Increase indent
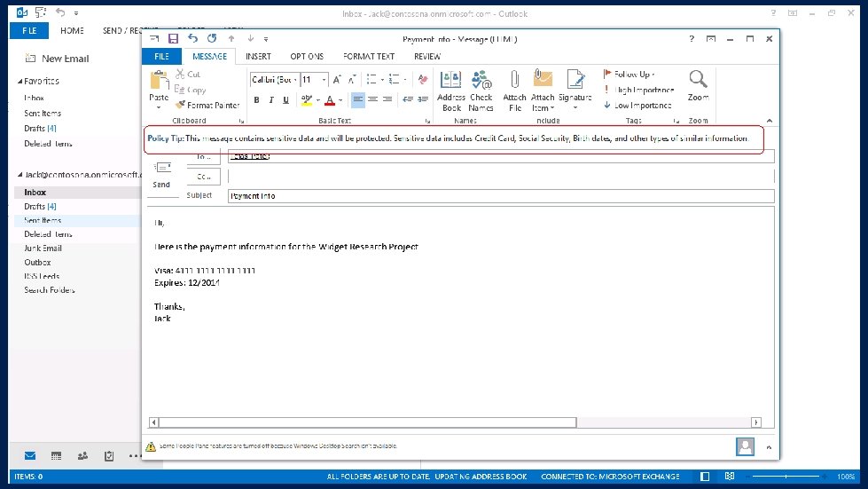The image size is (868, 489). (423, 99)
